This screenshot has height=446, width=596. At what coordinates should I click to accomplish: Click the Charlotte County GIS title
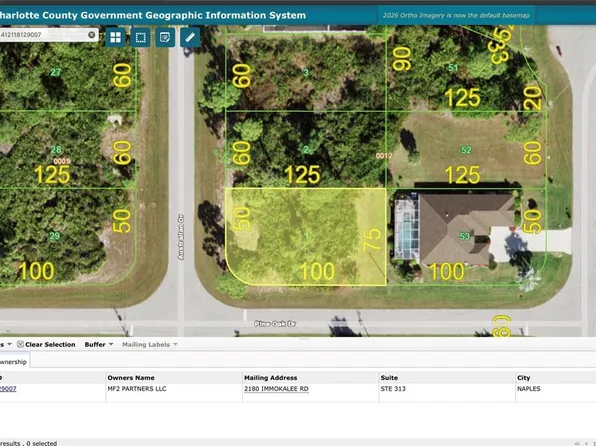click(x=153, y=15)
